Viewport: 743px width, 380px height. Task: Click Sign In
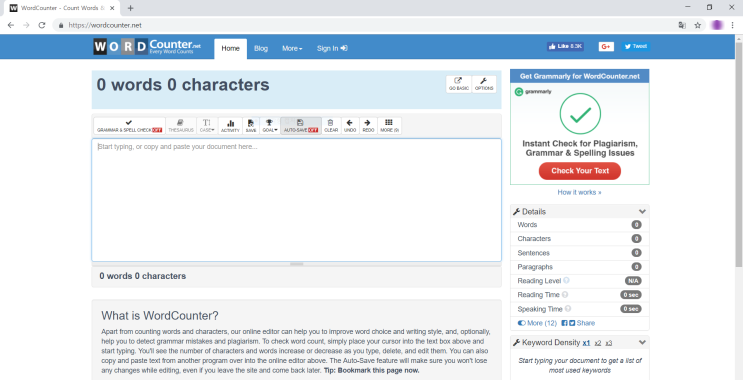(332, 48)
